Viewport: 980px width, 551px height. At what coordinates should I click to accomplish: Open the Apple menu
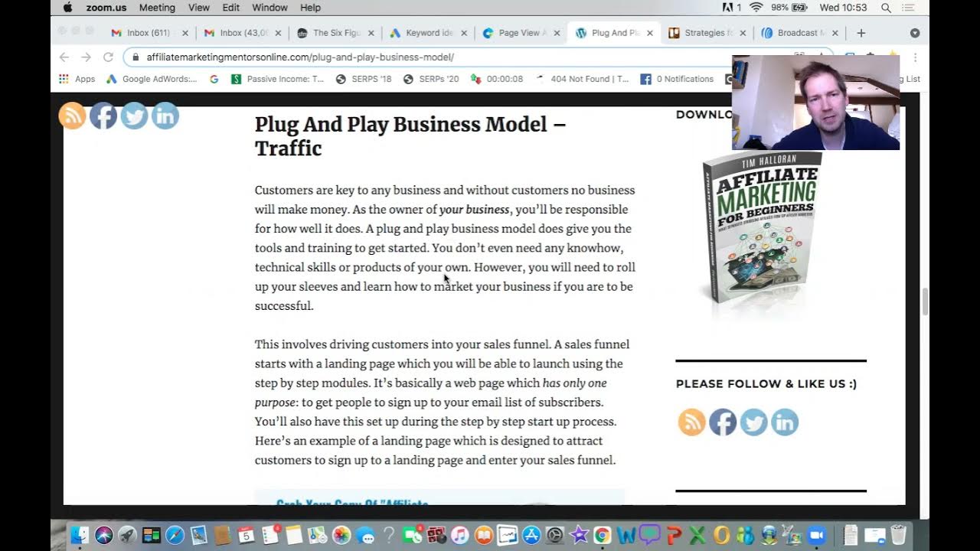coord(67,8)
